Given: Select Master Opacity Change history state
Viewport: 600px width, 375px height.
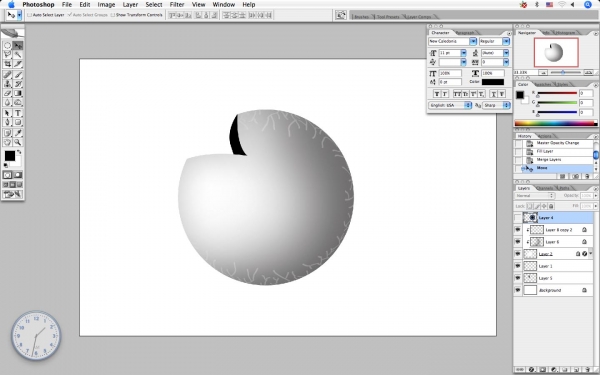Looking at the screenshot, I should (x=558, y=143).
